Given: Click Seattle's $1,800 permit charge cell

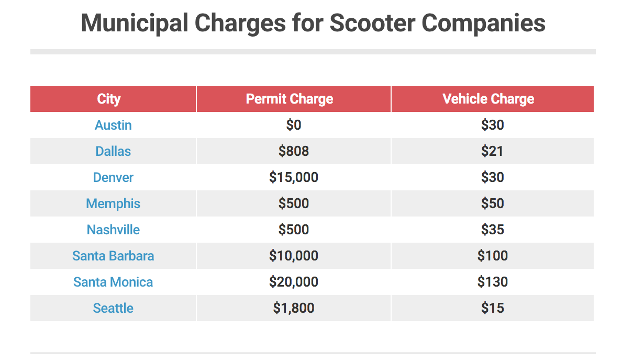Looking at the screenshot, I should coord(294,309).
